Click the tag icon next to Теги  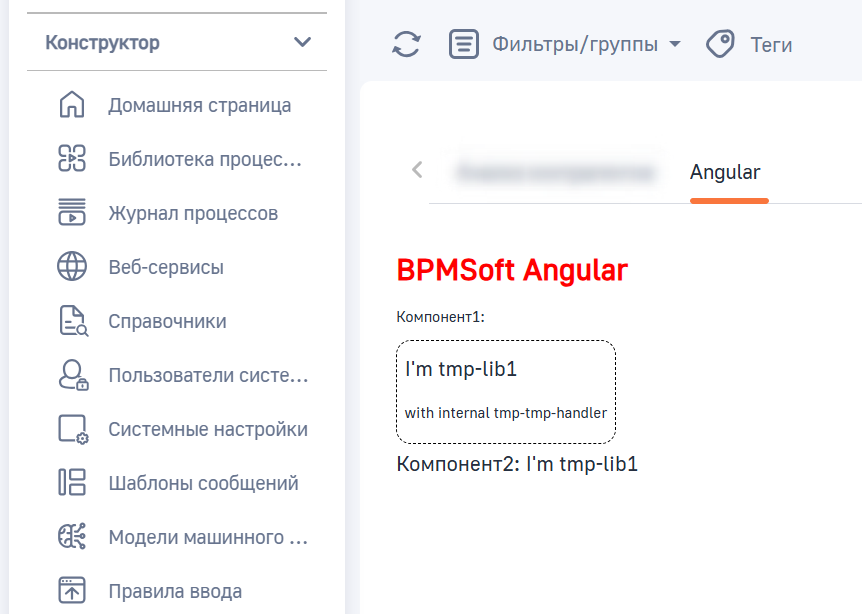click(x=720, y=44)
